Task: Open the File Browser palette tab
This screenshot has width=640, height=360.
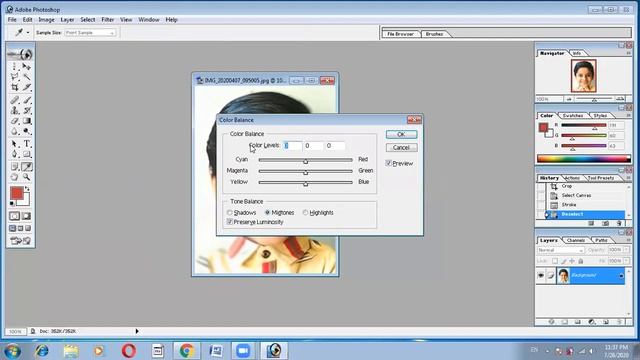Action: pos(400,34)
